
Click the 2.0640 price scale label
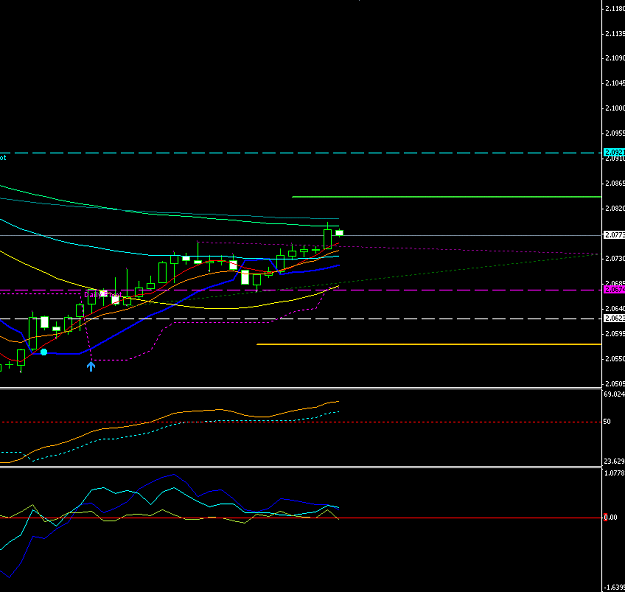[x=615, y=309]
